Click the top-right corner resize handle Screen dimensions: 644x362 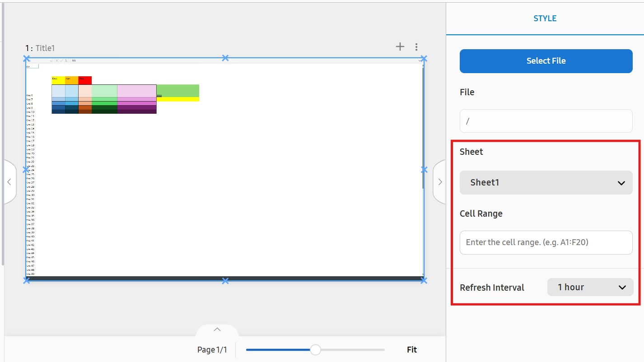[424, 58]
